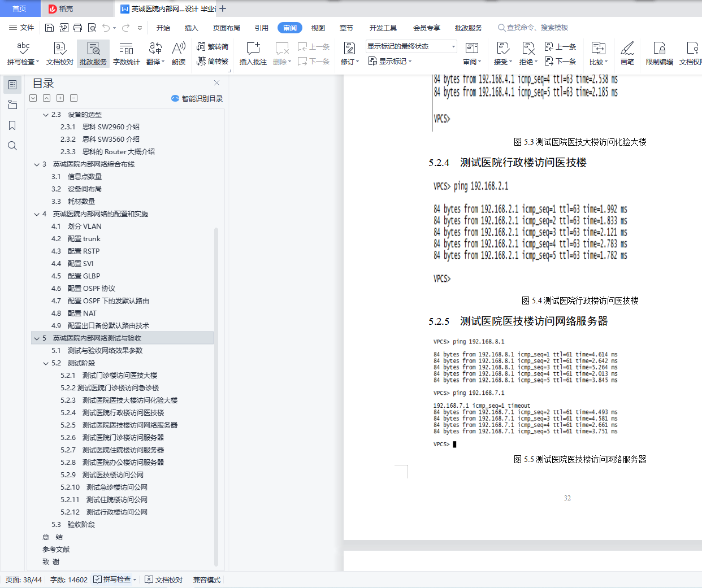Switch to the 开始 ribbon tab
The image size is (702, 588).
click(x=163, y=28)
